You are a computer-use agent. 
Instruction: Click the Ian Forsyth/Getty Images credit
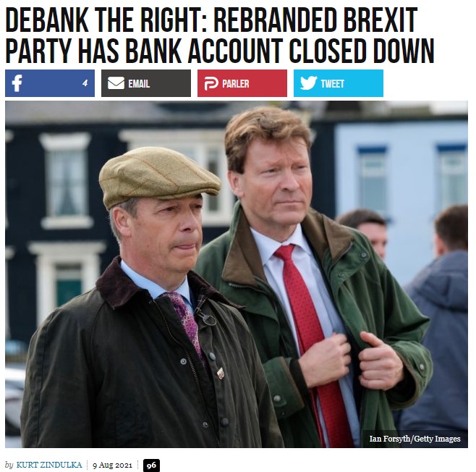(415, 439)
